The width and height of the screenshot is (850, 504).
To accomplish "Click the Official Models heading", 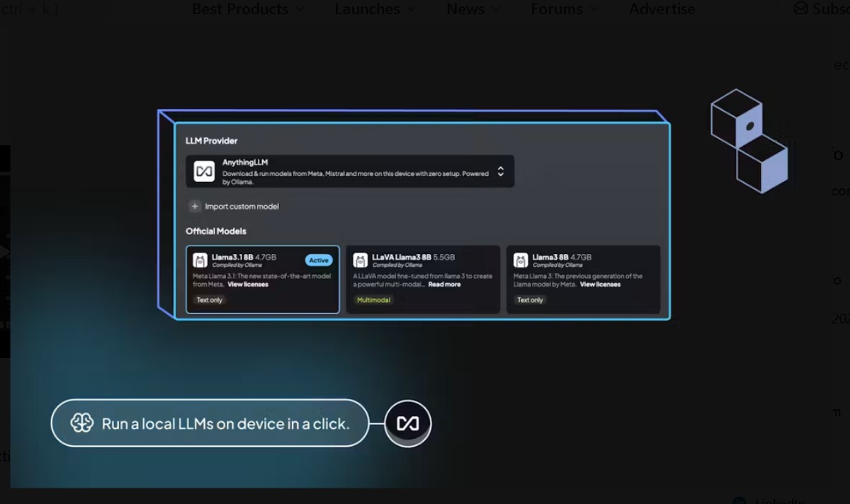I will coord(216,231).
